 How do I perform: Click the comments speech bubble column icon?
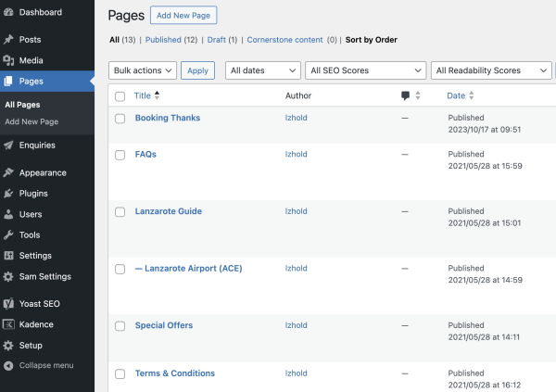tap(405, 95)
